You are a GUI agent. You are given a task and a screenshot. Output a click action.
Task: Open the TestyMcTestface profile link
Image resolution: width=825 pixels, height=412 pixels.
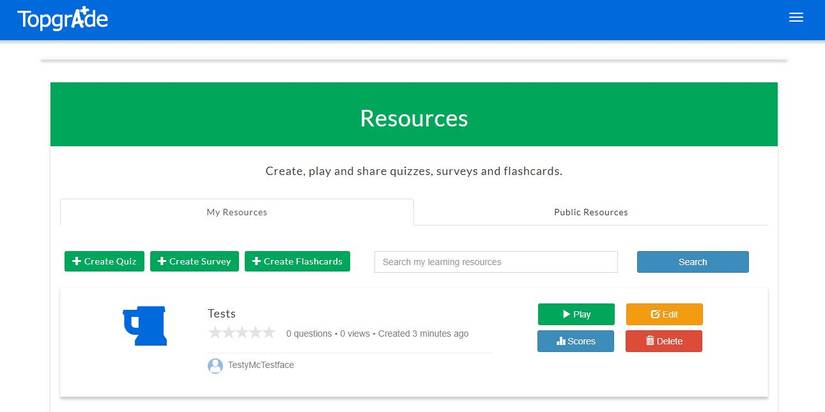[260, 365]
